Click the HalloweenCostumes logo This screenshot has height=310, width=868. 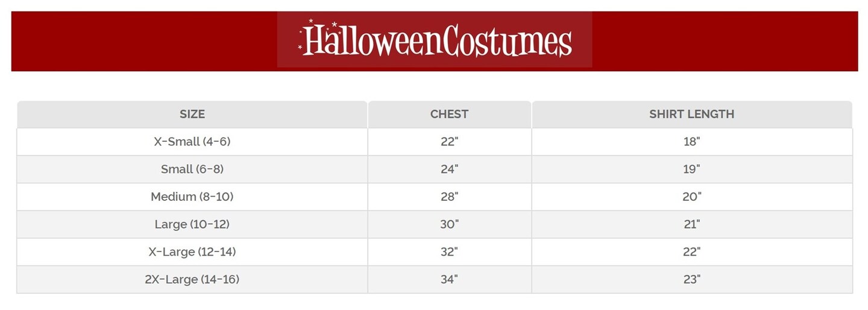[435, 40]
